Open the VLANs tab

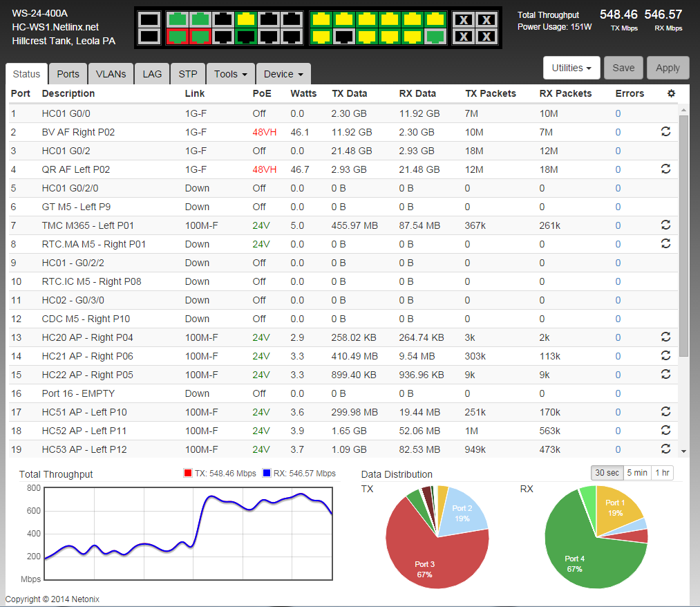click(111, 74)
